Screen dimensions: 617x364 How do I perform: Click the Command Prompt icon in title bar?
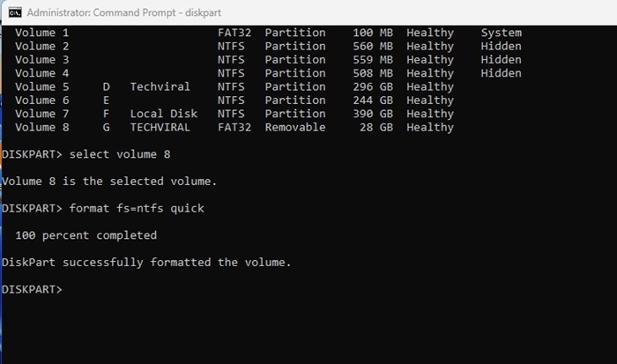(x=15, y=13)
